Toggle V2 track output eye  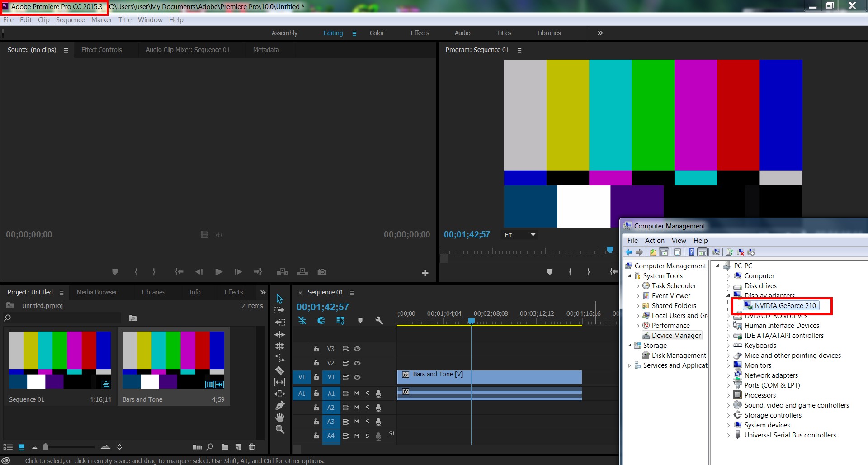[357, 363]
